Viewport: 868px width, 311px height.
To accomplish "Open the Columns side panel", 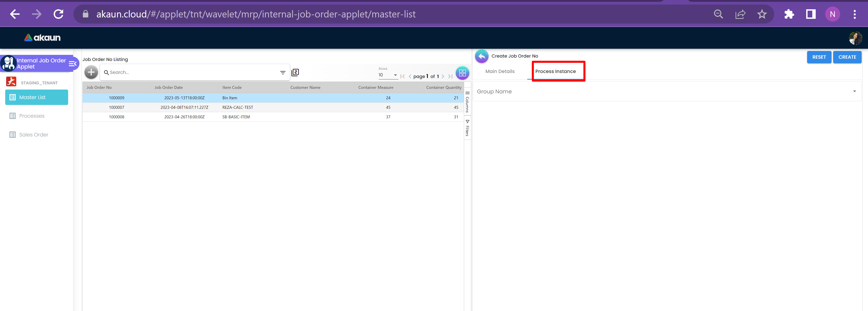I will coord(467,102).
